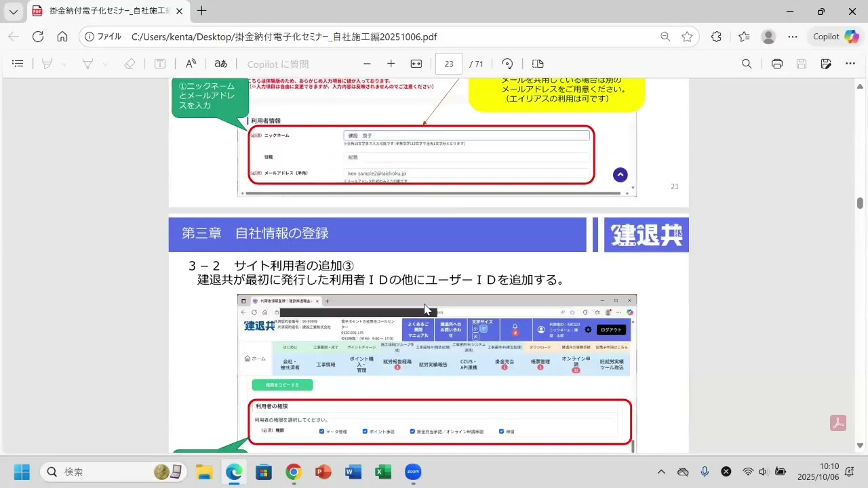Click the round scroll-to-top arrow button

620,175
